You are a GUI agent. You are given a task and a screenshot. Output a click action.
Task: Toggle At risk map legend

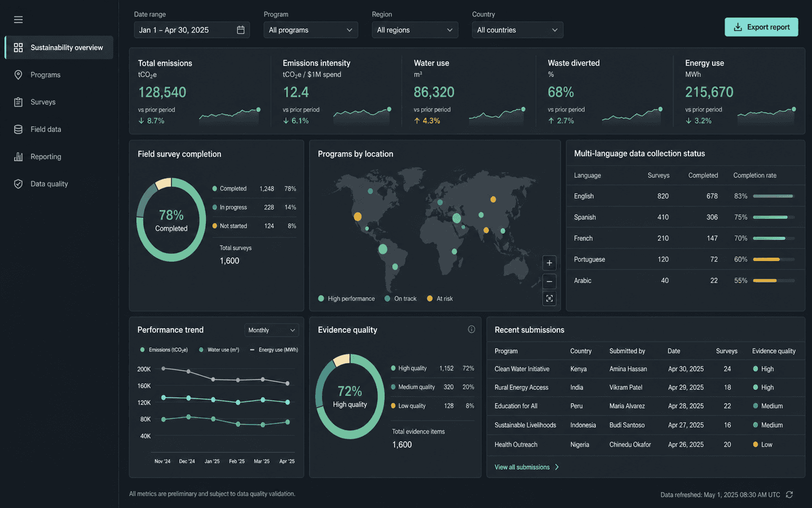click(440, 298)
